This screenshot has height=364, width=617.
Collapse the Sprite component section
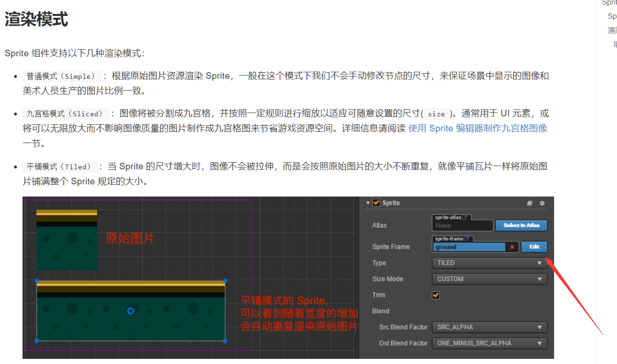368,203
